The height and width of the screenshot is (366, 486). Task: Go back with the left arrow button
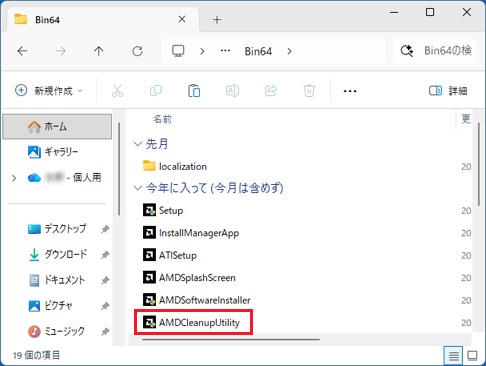tap(22, 51)
